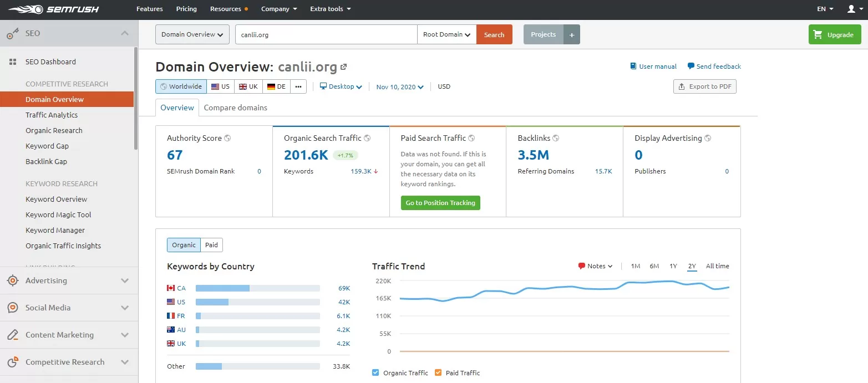Click the User manual book icon
868x383 pixels.
click(633, 67)
